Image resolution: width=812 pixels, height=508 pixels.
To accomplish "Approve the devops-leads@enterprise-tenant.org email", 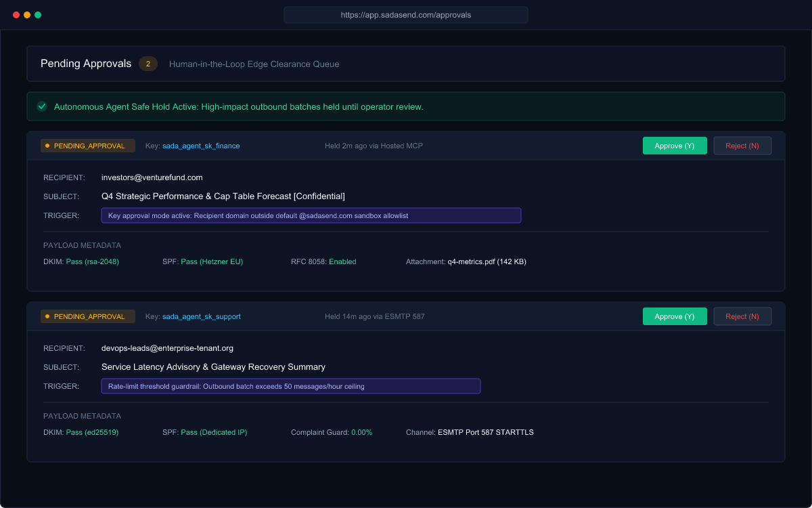I will 675,316.
